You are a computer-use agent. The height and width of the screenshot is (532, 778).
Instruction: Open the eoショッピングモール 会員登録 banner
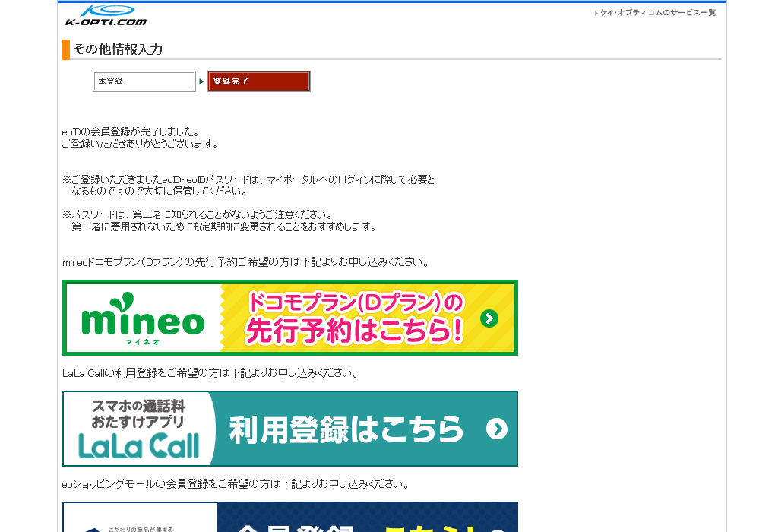[x=290, y=517]
